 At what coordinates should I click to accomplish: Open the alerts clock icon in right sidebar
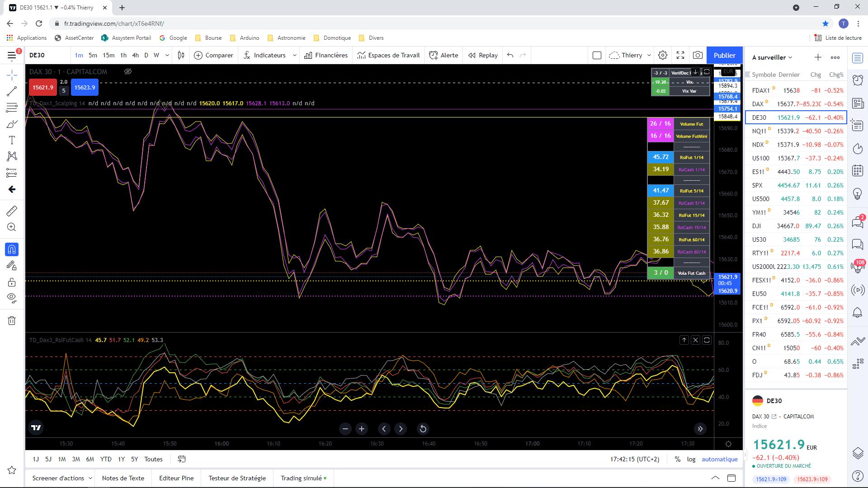858,80
